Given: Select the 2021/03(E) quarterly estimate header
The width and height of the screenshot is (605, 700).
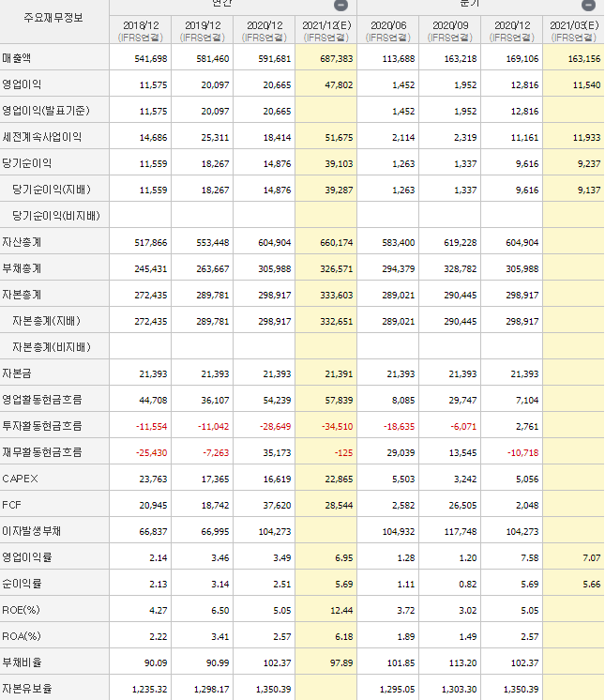Looking at the screenshot, I should (574, 30).
